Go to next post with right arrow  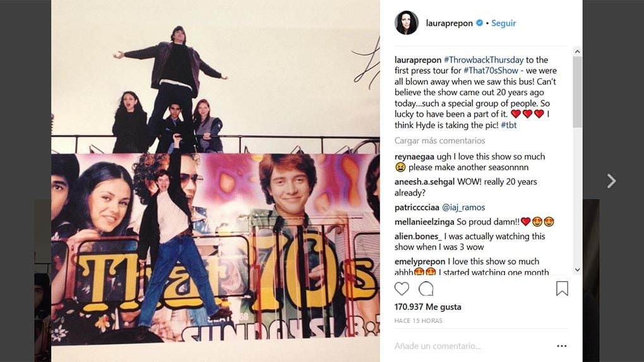(611, 182)
